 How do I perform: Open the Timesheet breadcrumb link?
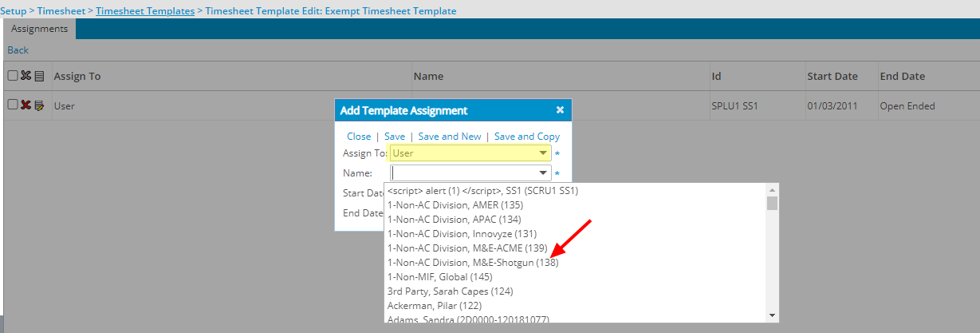(x=61, y=11)
